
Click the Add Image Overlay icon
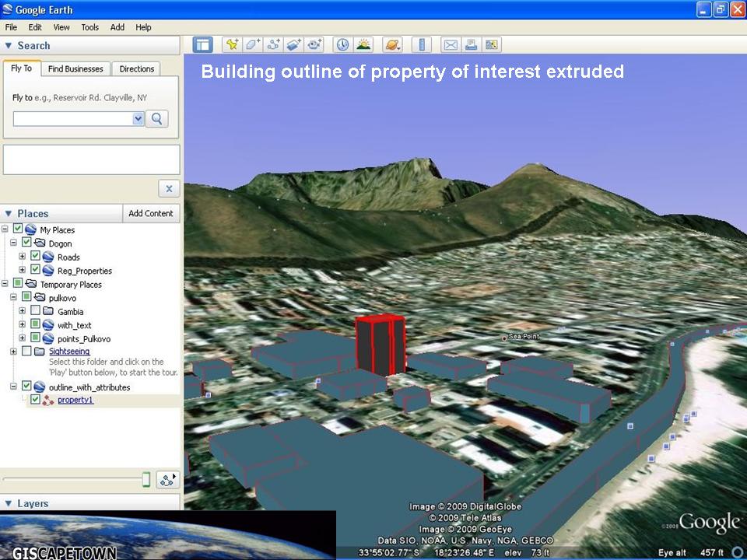(x=293, y=45)
